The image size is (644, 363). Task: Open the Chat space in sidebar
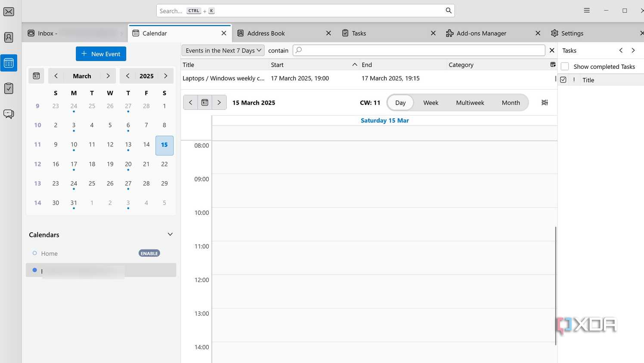coord(9,114)
